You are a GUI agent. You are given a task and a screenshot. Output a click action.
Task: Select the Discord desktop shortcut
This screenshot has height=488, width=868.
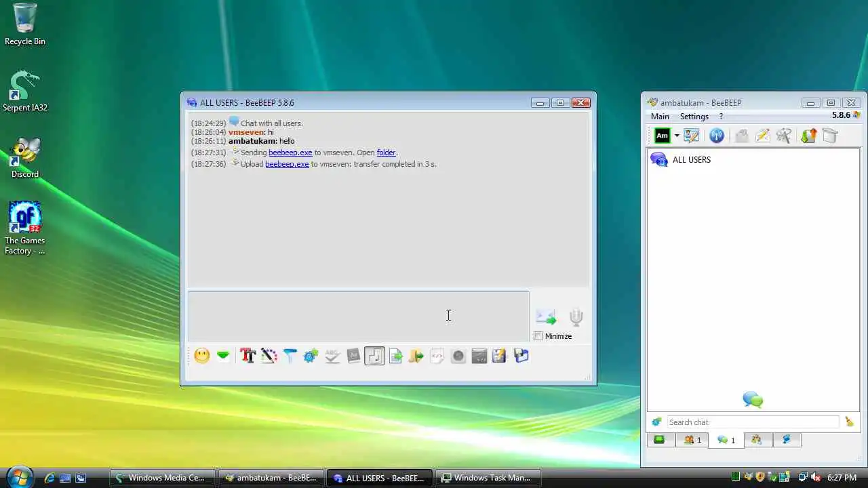coord(25,158)
